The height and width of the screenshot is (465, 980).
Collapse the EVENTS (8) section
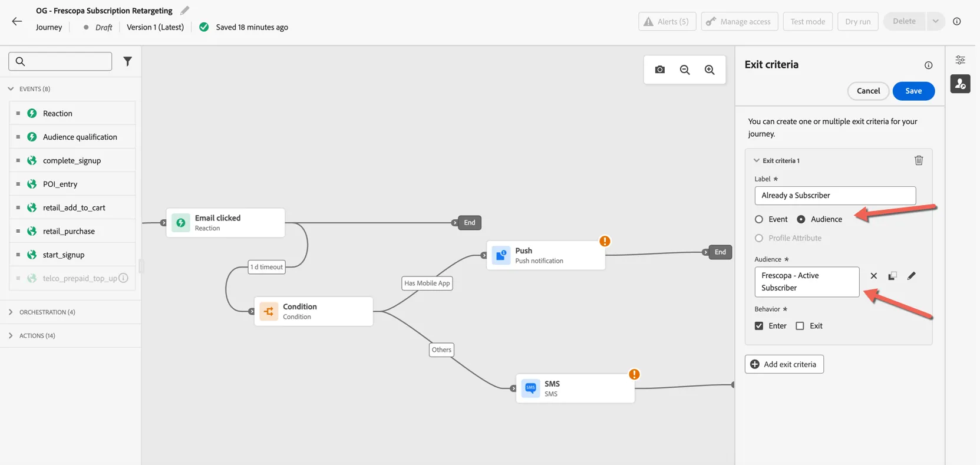click(x=11, y=89)
